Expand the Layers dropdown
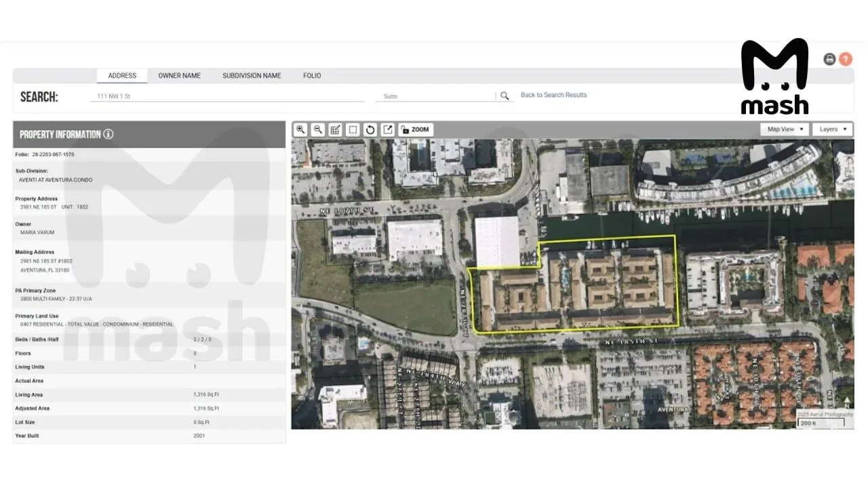 (x=832, y=129)
